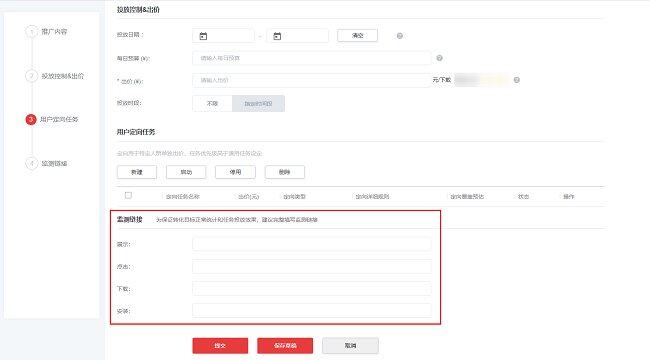The image size is (650, 360).
Task: Click step 1 circle in sidebar
Action: pyautogui.click(x=32, y=32)
